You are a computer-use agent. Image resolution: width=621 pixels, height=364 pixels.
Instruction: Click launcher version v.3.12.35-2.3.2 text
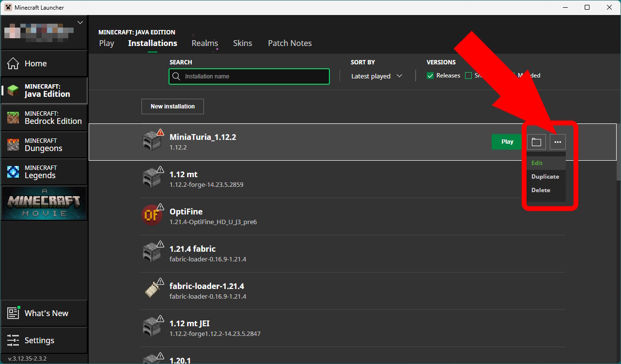click(27, 359)
